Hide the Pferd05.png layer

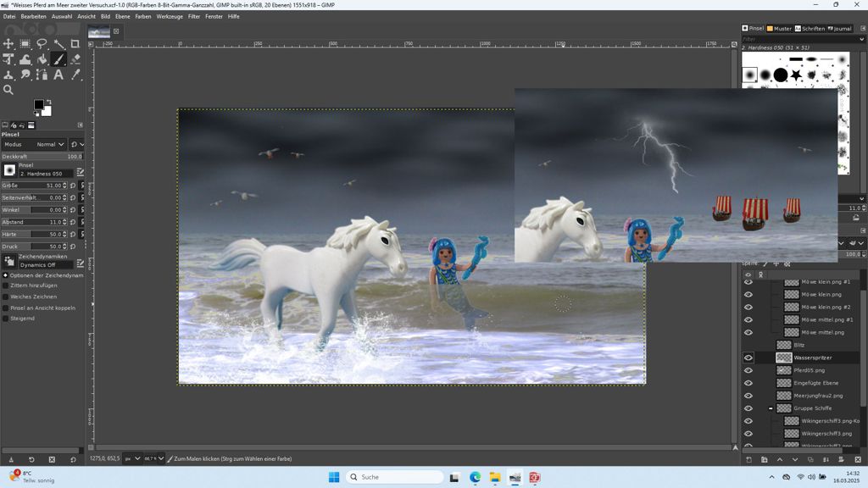[748, 371]
